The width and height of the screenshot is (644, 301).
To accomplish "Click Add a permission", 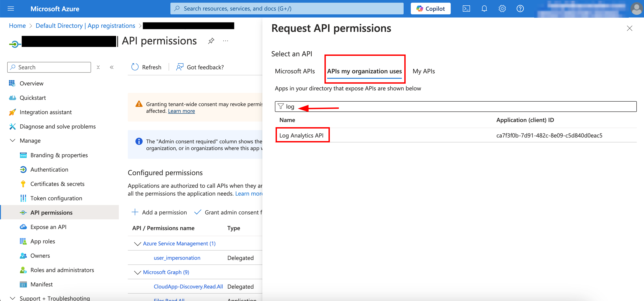I will tap(159, 212).
